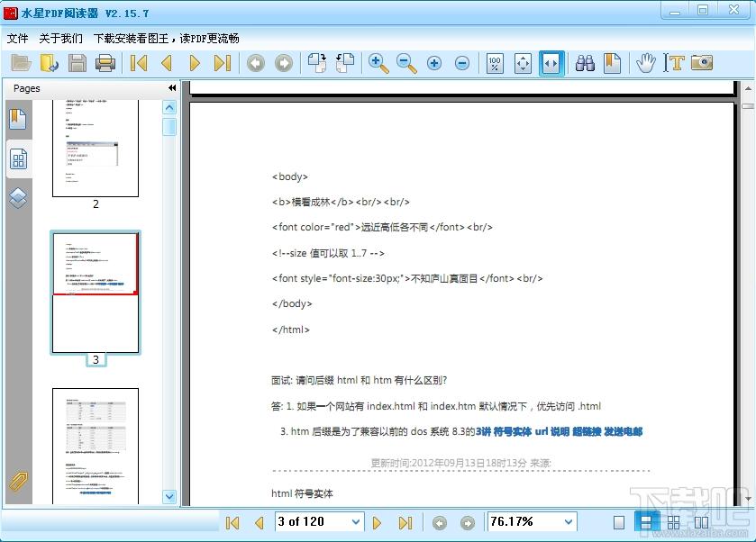Select the Hand pan tool

pyautogui.click(x=645, y=63)
